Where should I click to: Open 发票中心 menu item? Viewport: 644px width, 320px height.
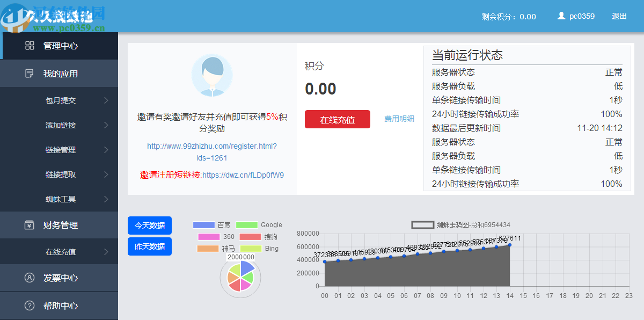point(59,278)
